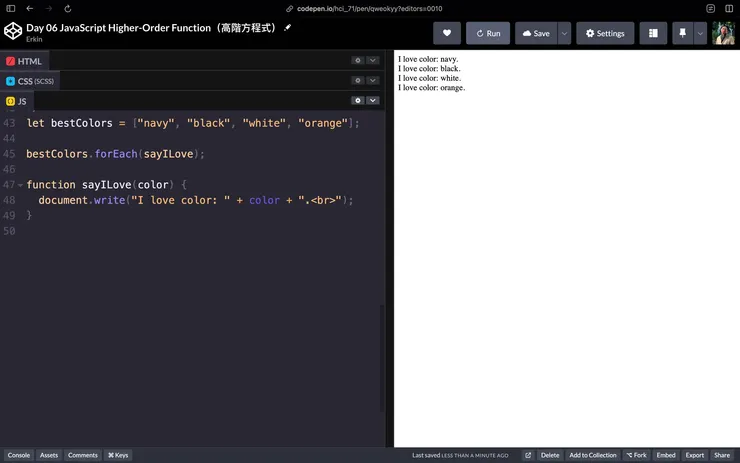The width and height of the screenshot is (740, 463).
Task: Open HTML editor settings gear
Action: (358, 60)
